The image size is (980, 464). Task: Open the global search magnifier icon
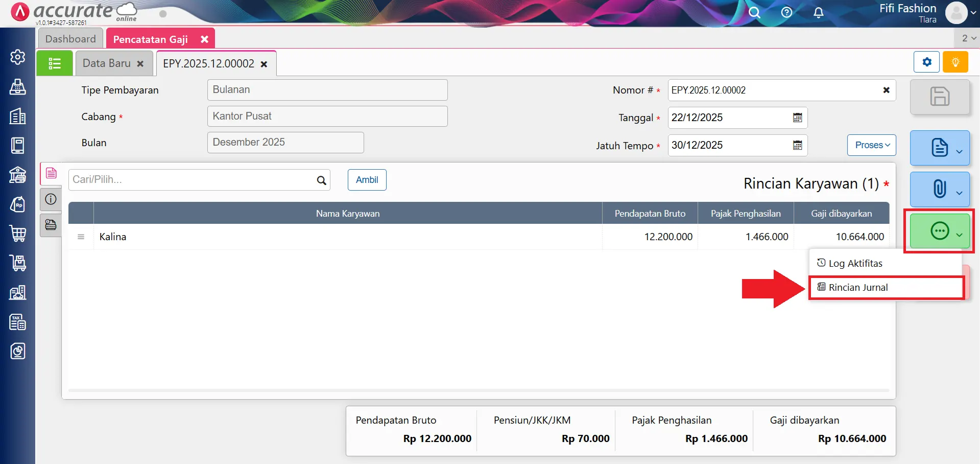tap(754, 13)
